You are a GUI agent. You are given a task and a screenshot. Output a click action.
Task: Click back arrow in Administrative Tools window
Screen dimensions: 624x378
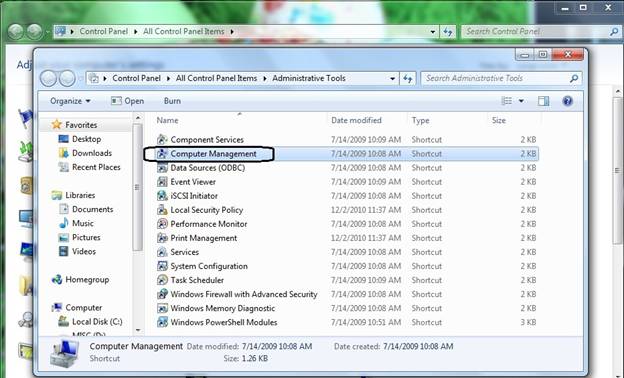(x=49, y=78)
